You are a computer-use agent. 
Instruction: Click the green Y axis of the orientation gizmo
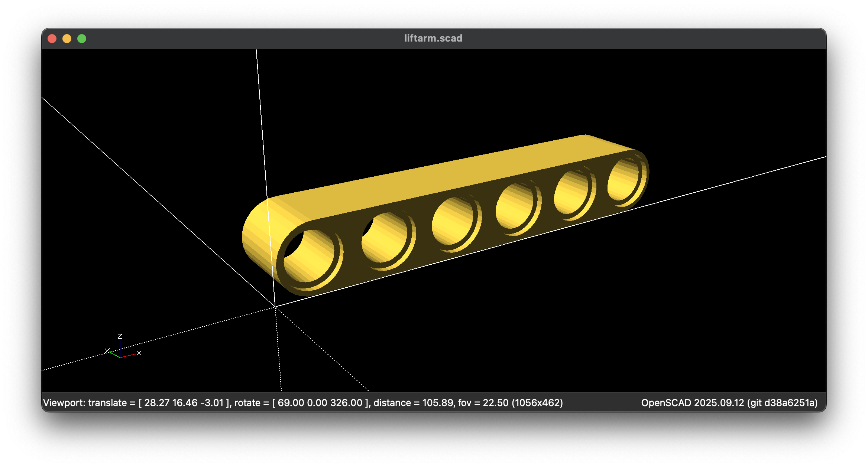(115, 355)
